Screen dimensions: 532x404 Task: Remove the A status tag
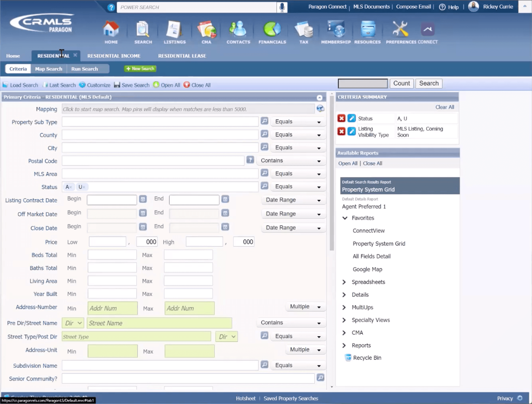click(x=71, y=187)
